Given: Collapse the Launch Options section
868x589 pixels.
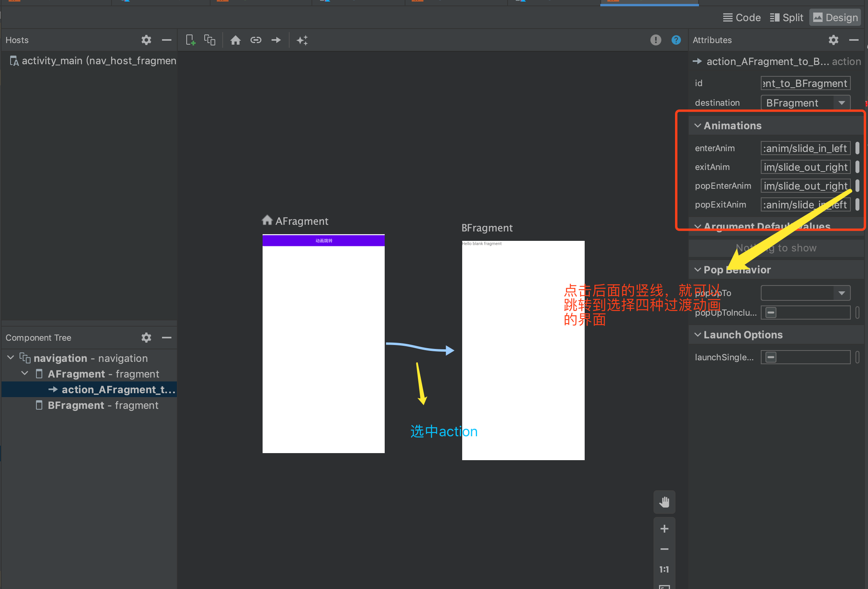Looking at the screenshot, I should click(697, 334).
